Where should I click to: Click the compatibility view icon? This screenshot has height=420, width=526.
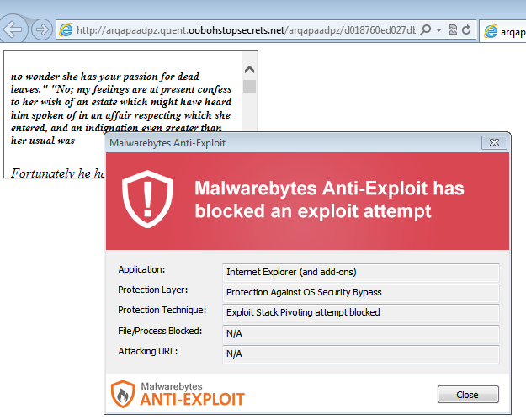coord(453,30)
